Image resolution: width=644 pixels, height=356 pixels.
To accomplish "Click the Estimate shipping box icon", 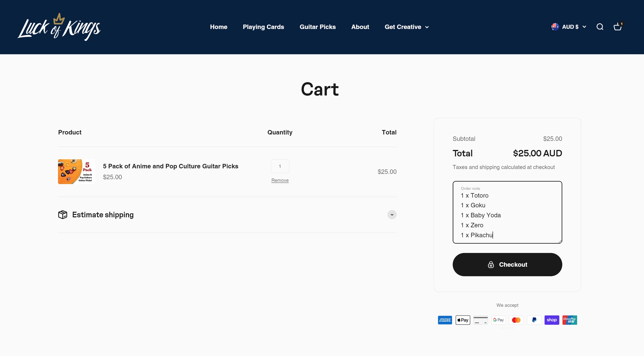I will coord(63,215).
